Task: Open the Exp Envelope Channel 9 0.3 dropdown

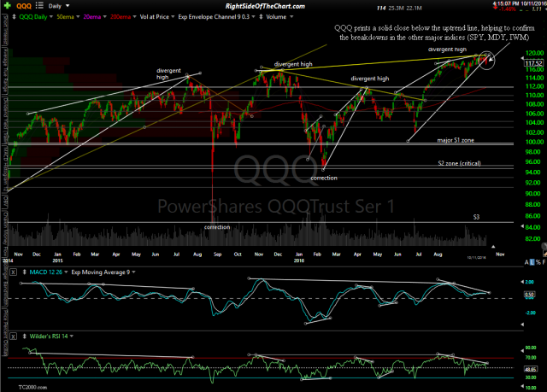Action: (x=253, y=17)
